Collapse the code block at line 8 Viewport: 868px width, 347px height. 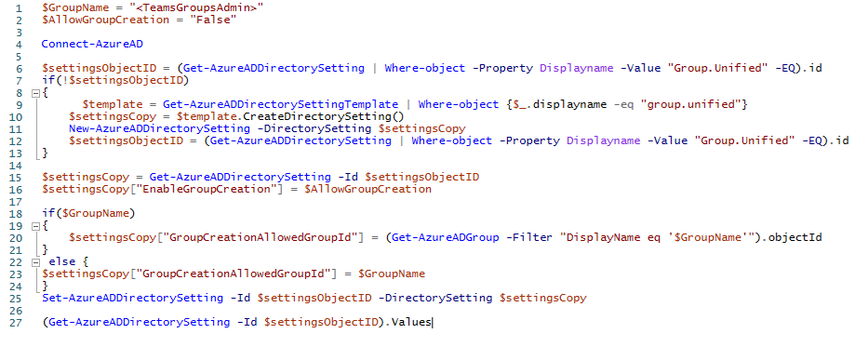click(35, 93)
